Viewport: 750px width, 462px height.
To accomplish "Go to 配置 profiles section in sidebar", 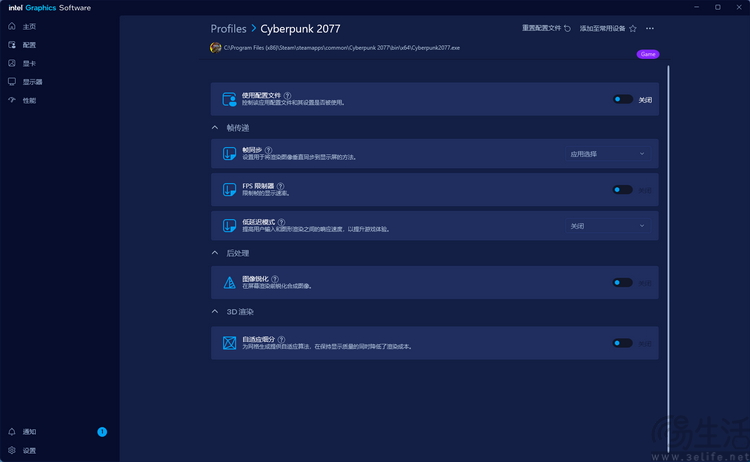I will click(22, 45).
